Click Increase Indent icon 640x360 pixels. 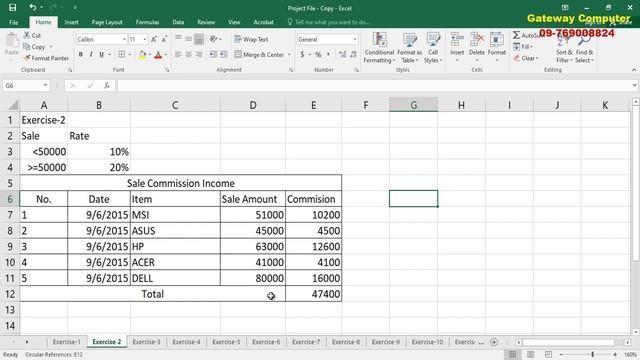coord(223,54)
